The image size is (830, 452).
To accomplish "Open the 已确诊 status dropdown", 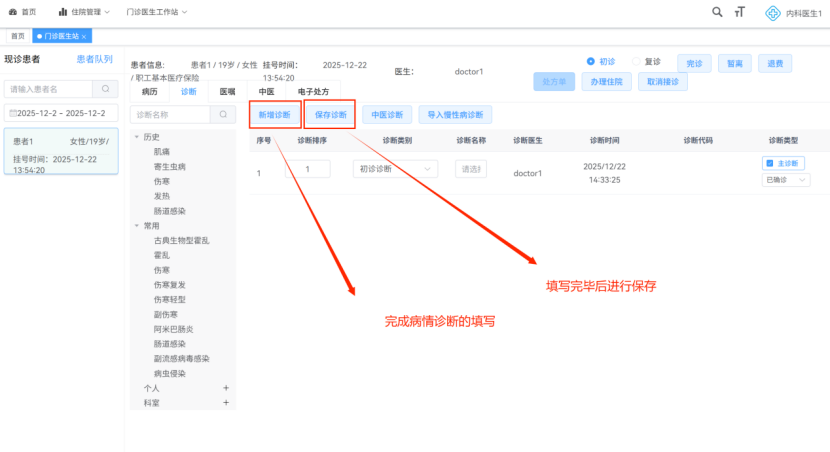I will (x=786, y=180).
